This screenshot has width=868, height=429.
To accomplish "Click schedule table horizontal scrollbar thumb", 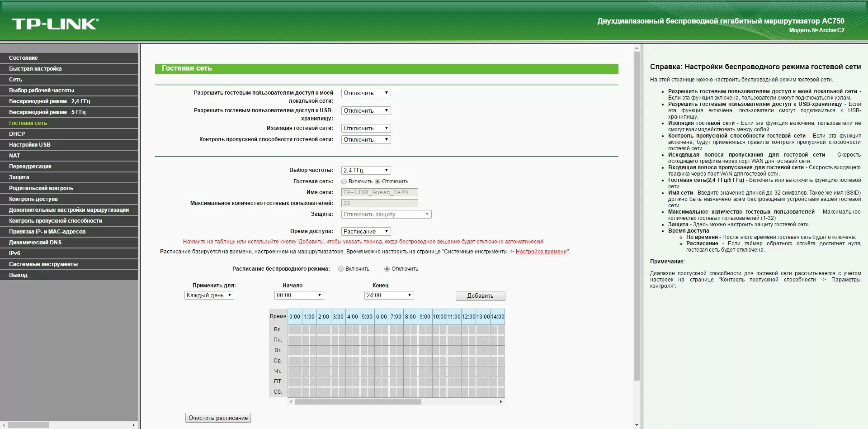I will point(358,402).
